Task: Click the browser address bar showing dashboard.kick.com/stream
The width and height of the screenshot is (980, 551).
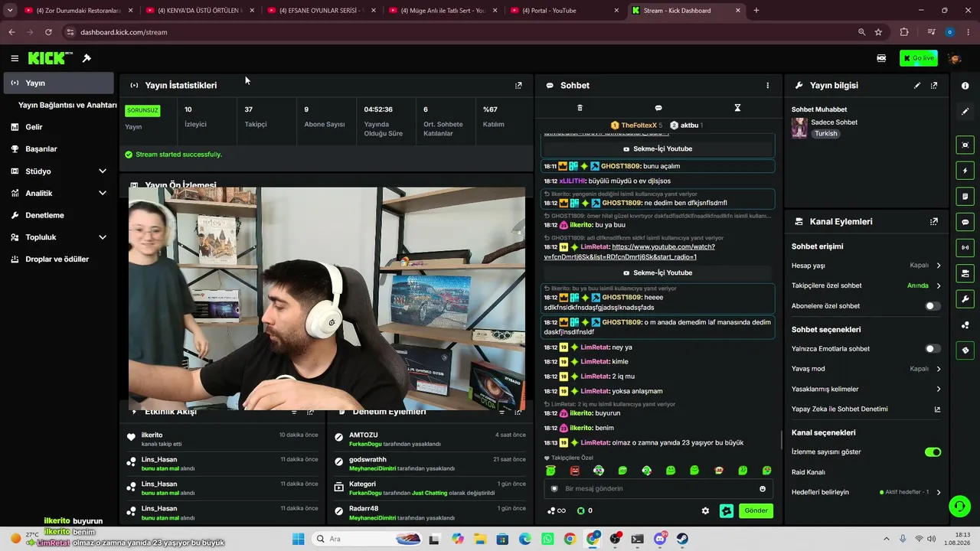Action: 459,32
